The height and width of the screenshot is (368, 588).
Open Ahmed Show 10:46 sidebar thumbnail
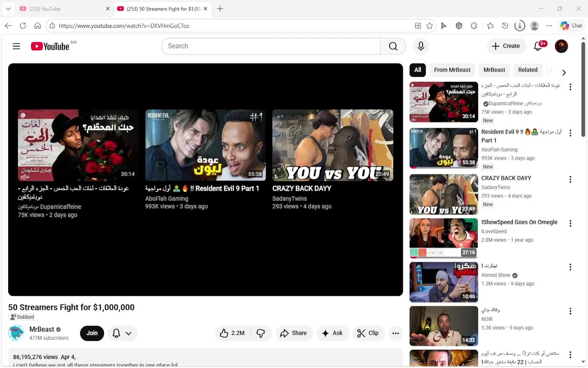click(444, 282)
